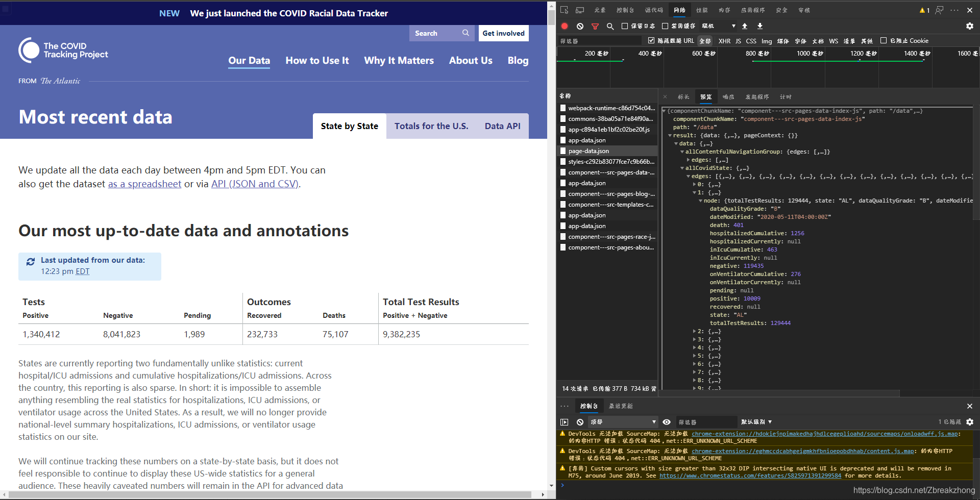The width and height of the screenshot is (980, 500).
Task: Activate the inspect element picker icon
Action: (x=564, y=10)
